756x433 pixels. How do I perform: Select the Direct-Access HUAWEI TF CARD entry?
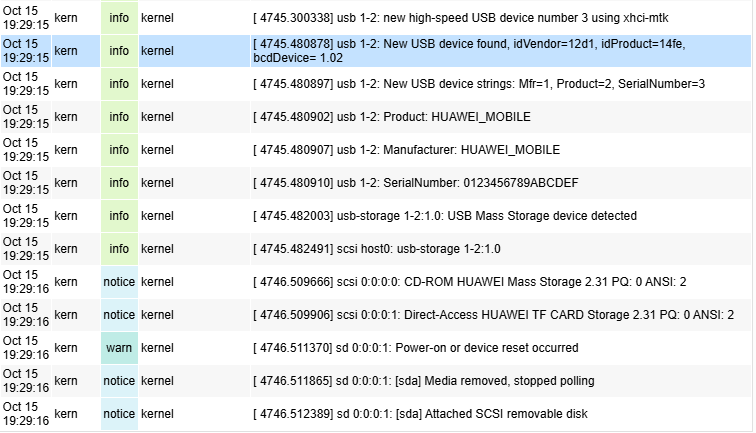pos(494,315)
